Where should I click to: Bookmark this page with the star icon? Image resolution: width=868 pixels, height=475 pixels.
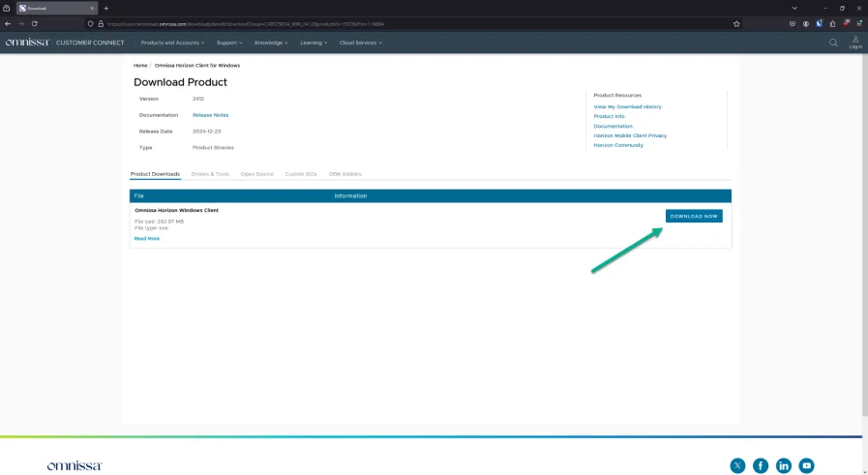coord(736,24)
